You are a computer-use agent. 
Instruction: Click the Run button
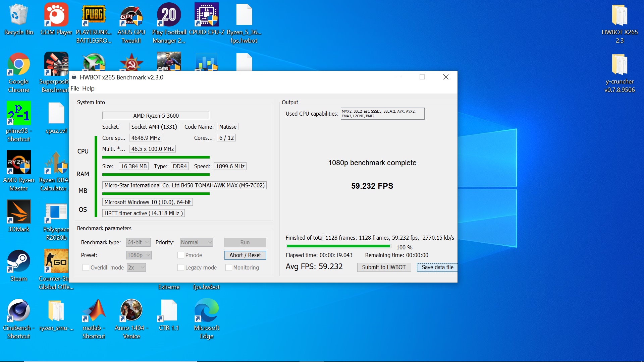(245, 242)
